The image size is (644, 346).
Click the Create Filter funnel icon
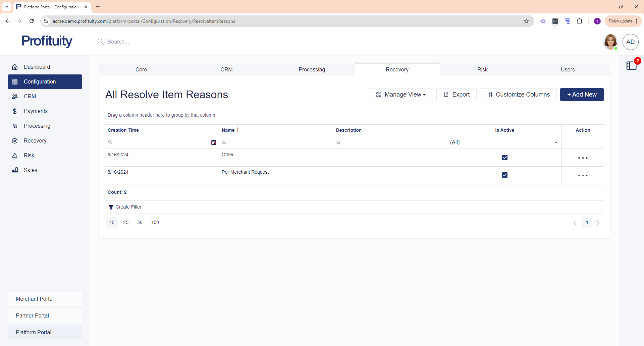111,207
